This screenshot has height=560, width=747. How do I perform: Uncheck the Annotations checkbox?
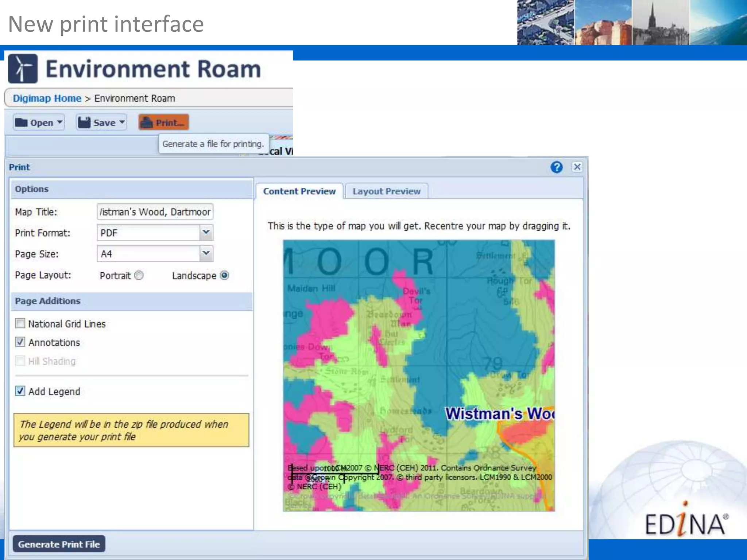(x=20, y=342)
